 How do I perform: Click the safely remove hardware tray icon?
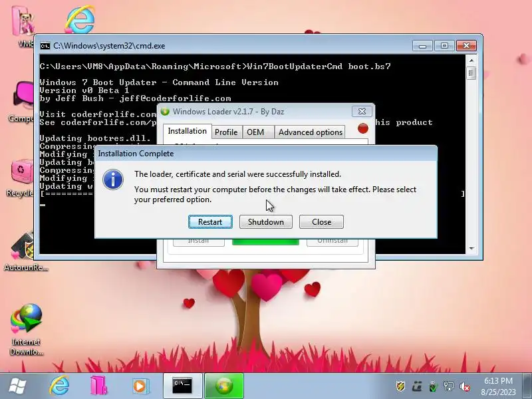(x=433, y=386)
